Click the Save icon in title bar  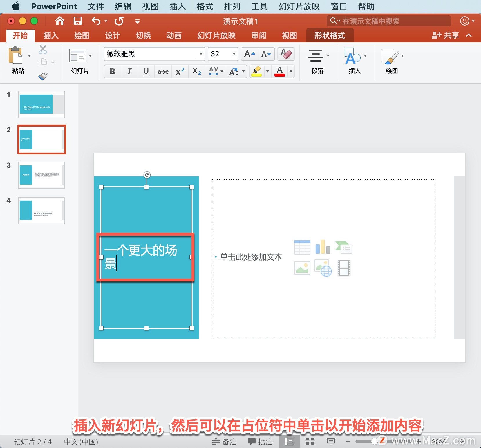[77, 21]
